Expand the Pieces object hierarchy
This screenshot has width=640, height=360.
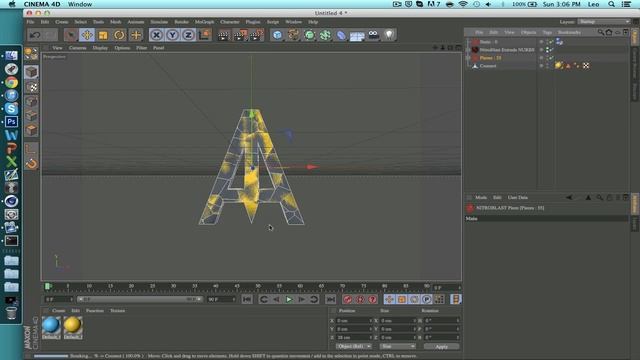click(x=468, y=58)
